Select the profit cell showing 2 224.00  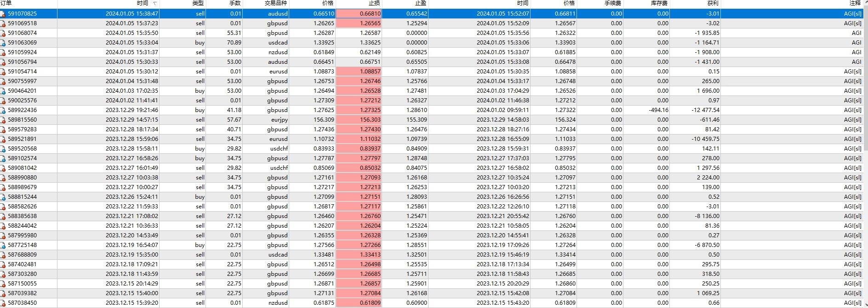coord(708,178)
